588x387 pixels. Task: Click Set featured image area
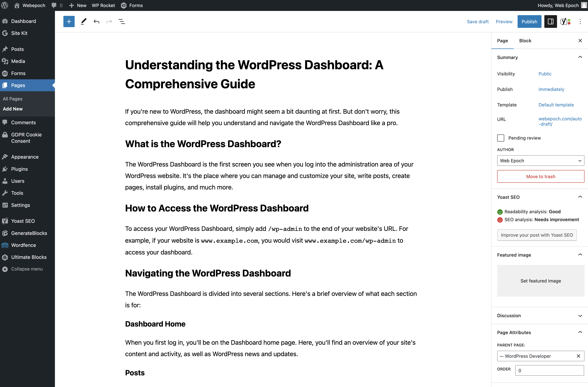tap(541, 281)
